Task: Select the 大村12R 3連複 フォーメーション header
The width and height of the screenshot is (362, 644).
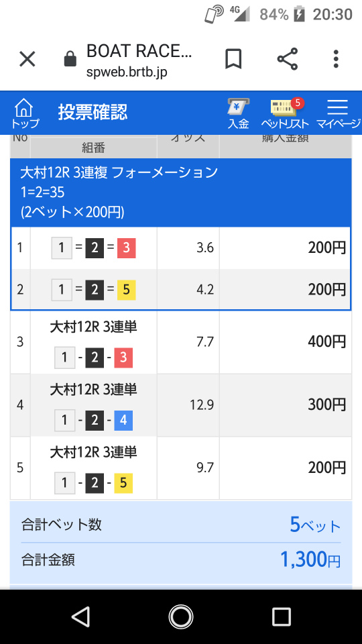Action: pos(119,173)
